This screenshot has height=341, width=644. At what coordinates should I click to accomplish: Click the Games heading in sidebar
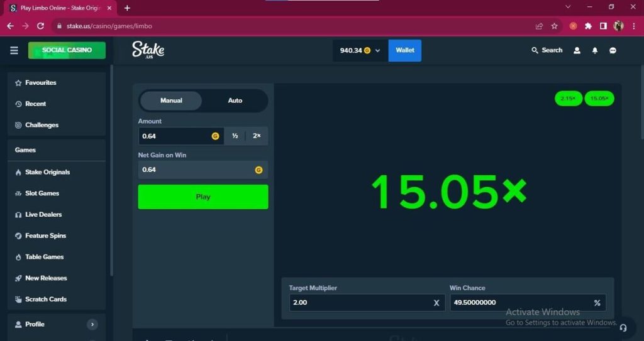tap(25, 150)
